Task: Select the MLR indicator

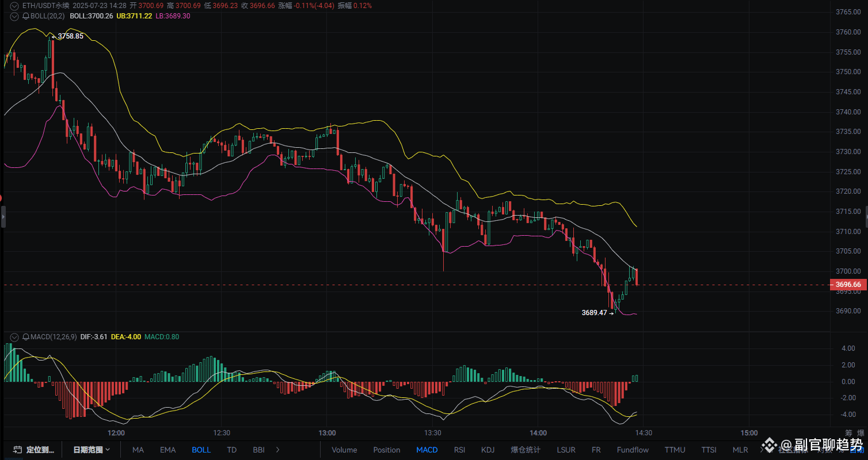Action: [740, 450]
